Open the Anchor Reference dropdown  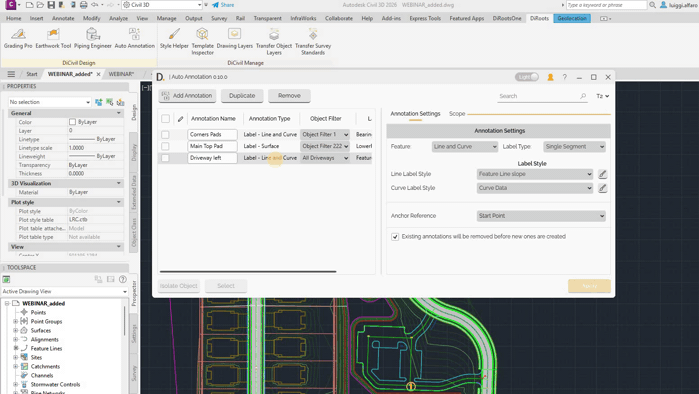pos(541,216)
